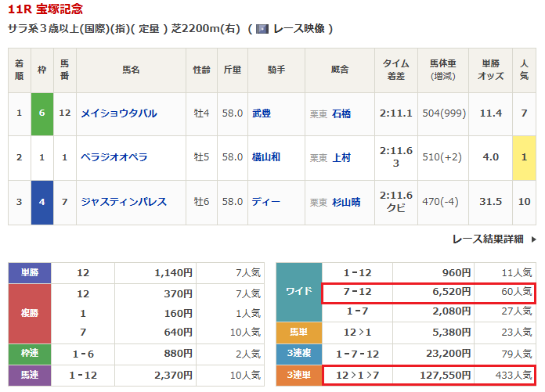Click the 11R 宝塚記念 race title
The height and width of the screenshot is (392, 545).
45,10
